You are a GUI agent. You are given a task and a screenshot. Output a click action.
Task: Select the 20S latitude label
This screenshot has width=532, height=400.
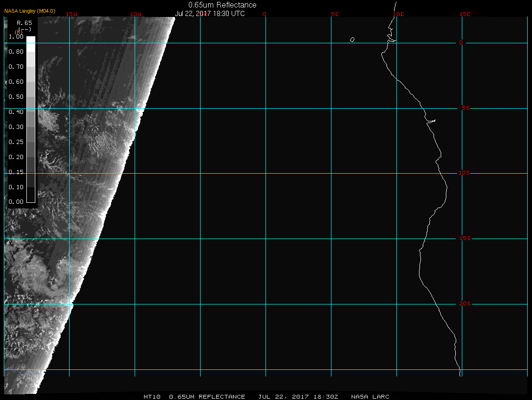point(464,304)
